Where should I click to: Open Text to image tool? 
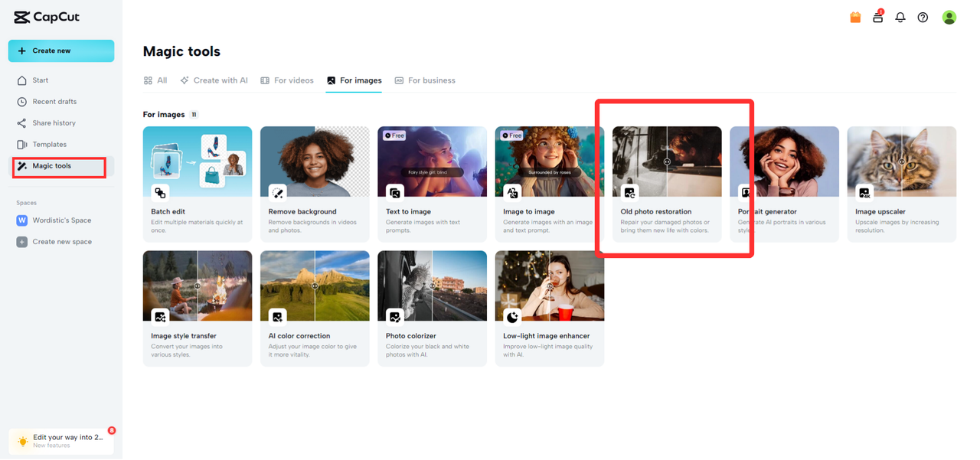(x=432, y=184)
